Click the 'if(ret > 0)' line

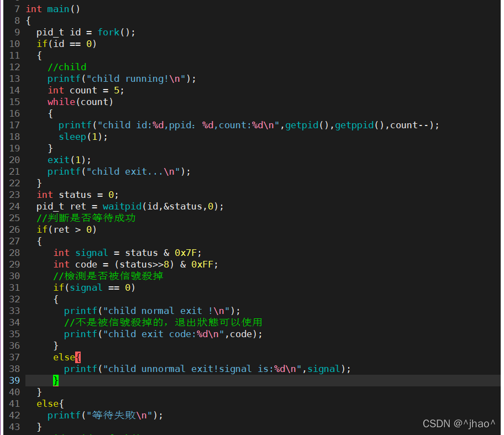point(66,229)
